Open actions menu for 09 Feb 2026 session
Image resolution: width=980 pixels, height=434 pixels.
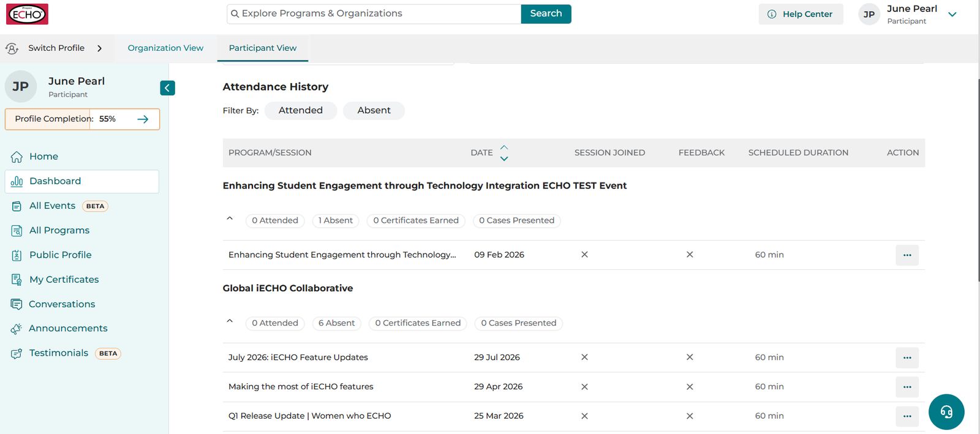[x=907, y=255]
